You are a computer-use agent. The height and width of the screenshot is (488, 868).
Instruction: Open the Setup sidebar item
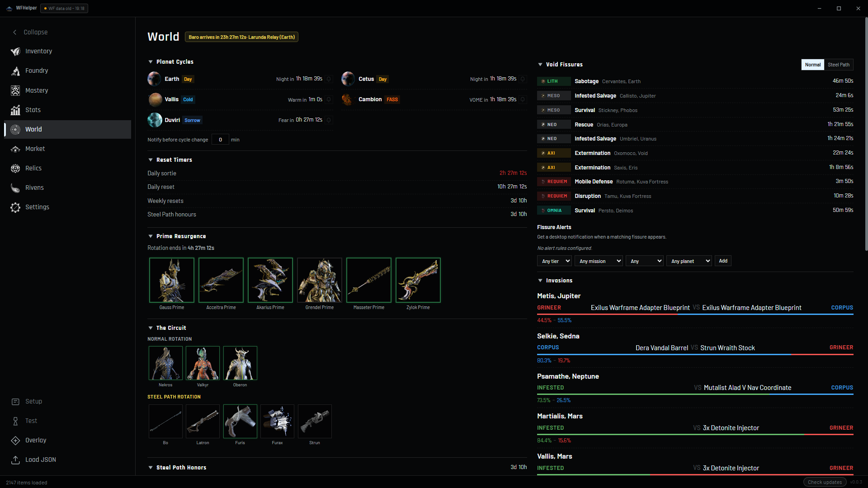tap(68, 401)
